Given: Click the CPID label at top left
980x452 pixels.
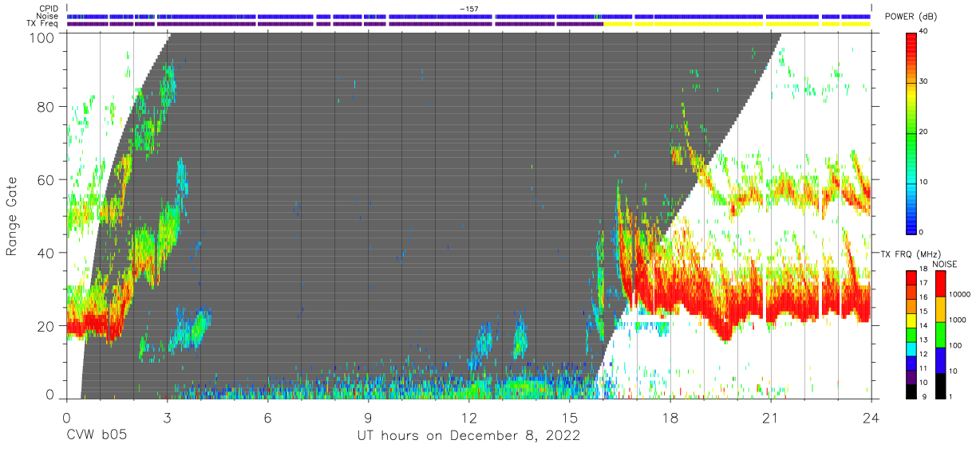Looking at the screenshot, I should tap(50, 9).
